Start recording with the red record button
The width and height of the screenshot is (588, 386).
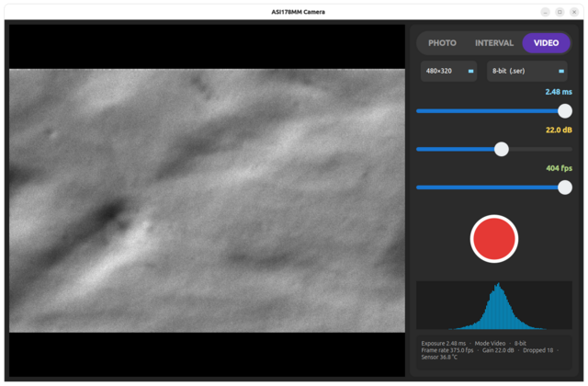click(x=494, y=239)
